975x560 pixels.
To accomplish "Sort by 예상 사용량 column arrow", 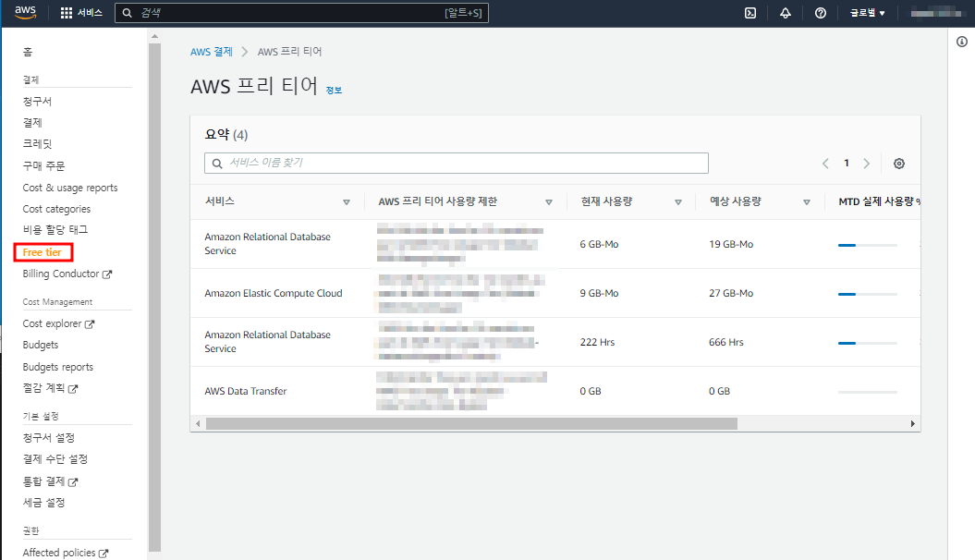I will [x=807, y=202].
